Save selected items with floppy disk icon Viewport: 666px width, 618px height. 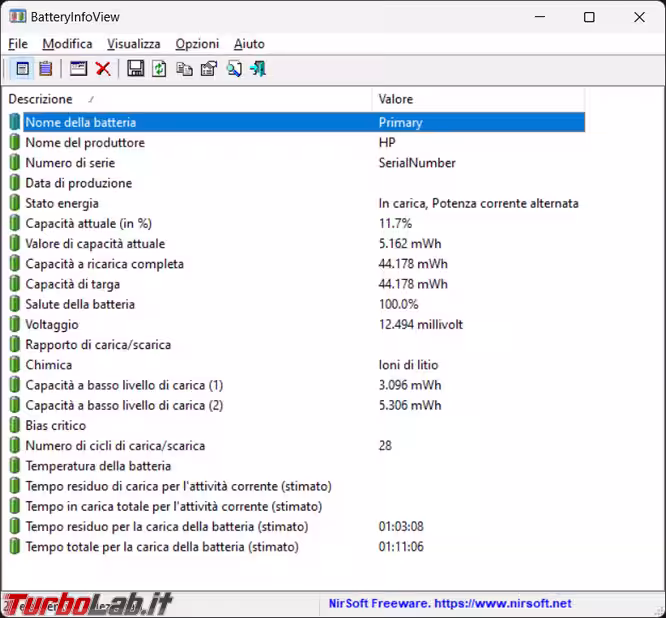pos(135,69)
